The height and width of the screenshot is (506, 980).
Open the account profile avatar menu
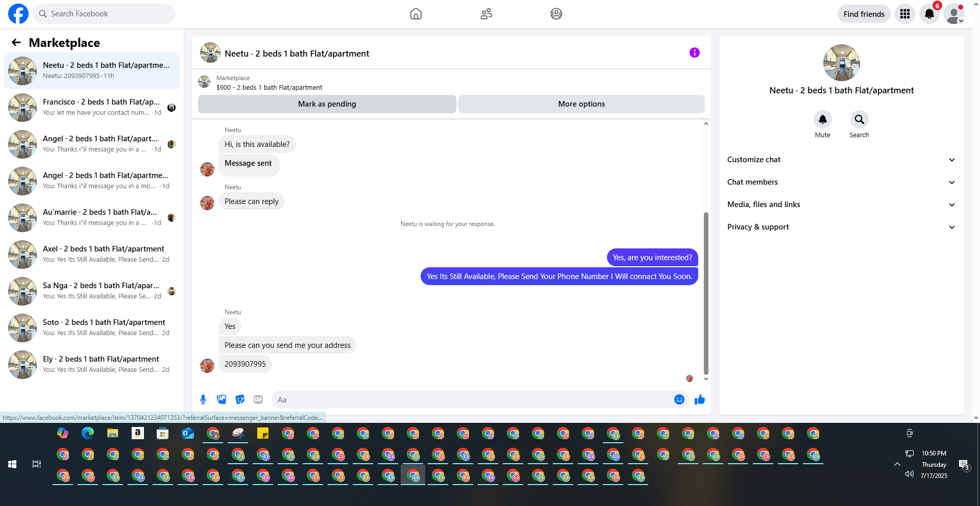[954, 14]
